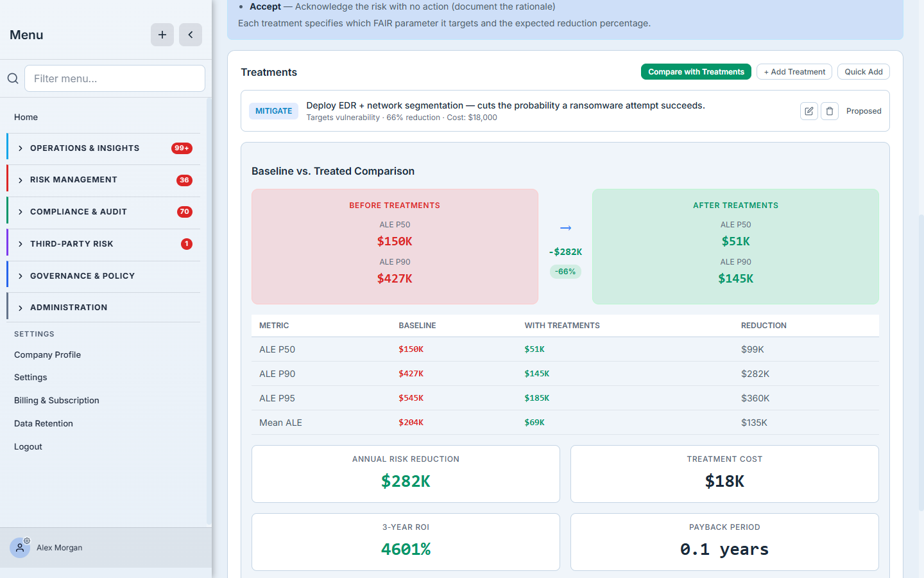
Task: Click the page vertical scrollbar
Action: tap(921, 363)
